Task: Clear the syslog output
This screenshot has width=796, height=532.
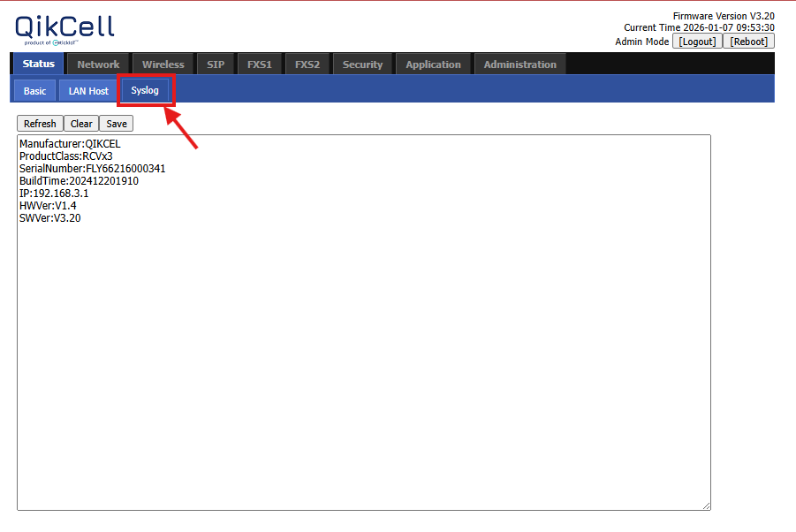Action: point(81,124)
